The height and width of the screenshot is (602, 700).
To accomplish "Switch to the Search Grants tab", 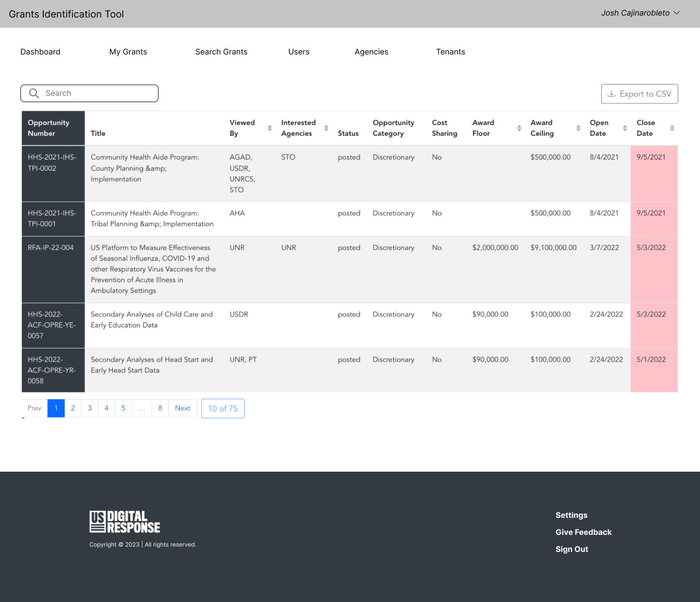I will click(x=221, y=52).
